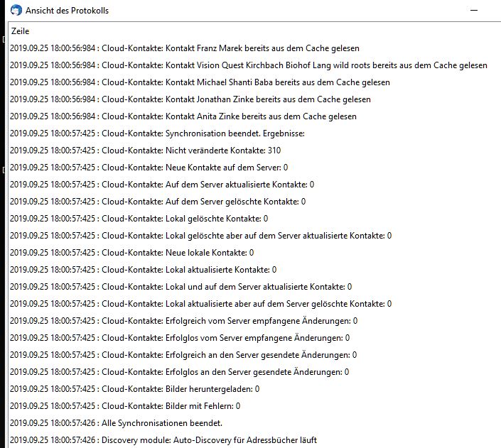Select the Alle Synchronisationen beendet line
Viewport: 501px width, 448px height.
tap(116, 423)
